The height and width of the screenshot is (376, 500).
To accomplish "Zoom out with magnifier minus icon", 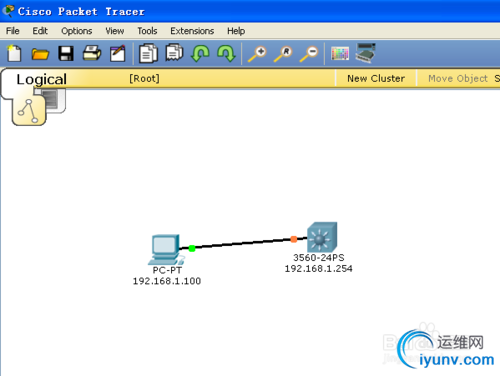I will [309, 54].
